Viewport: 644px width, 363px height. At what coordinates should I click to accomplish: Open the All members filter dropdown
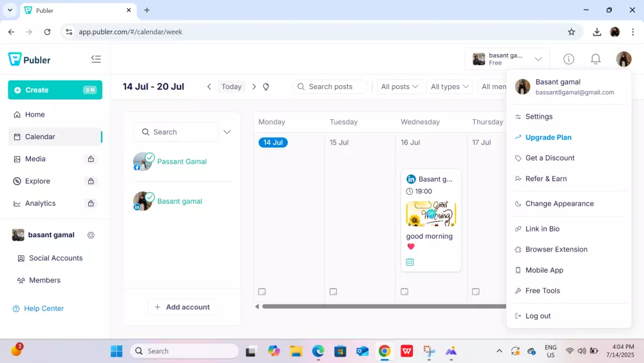(492, 87)
